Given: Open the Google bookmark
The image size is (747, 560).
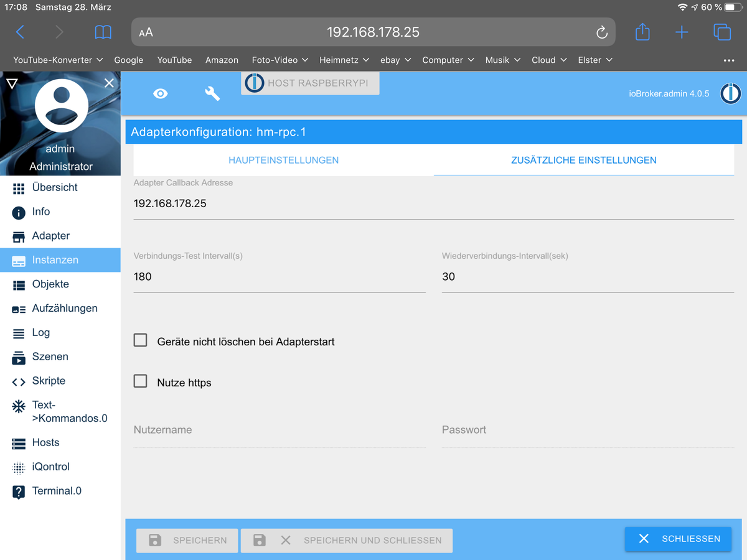Looking at the screenshot, I should click(129, 60).
